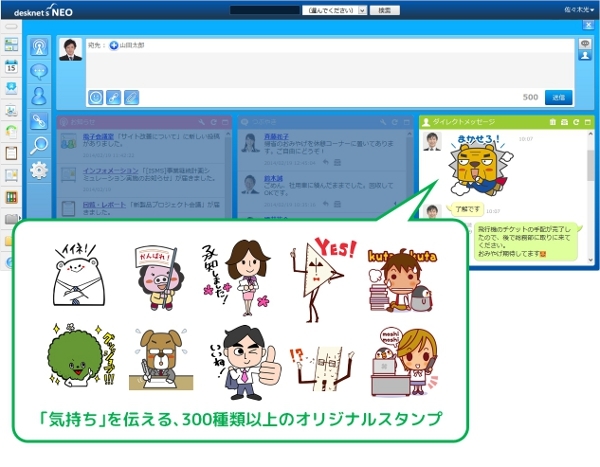The height and width of the screenshot is (467, 600).
Task: Click the small person icon right of compose box
Action: (x=585, y=56)
